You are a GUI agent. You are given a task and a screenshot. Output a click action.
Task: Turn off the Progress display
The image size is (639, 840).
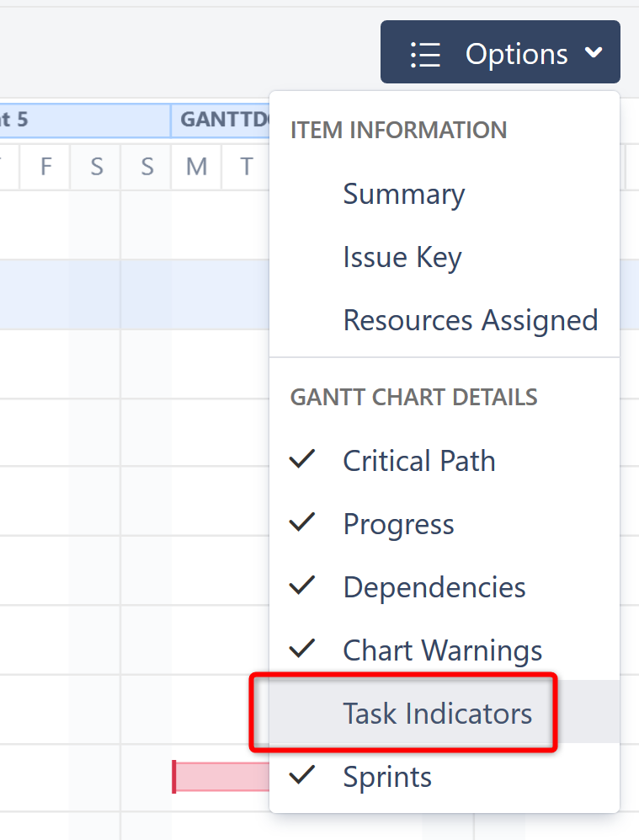pos(397,523)
